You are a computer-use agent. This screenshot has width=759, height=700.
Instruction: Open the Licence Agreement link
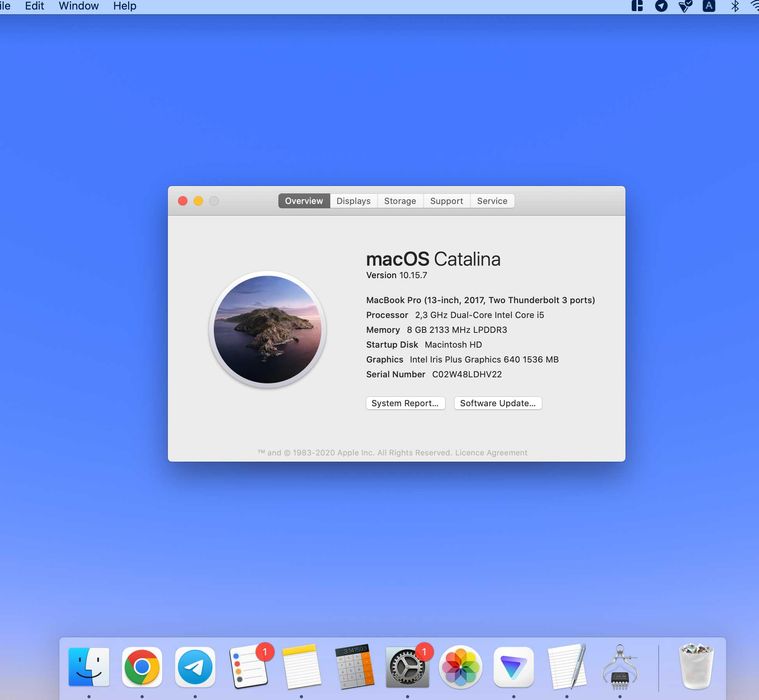pos(491,453)
